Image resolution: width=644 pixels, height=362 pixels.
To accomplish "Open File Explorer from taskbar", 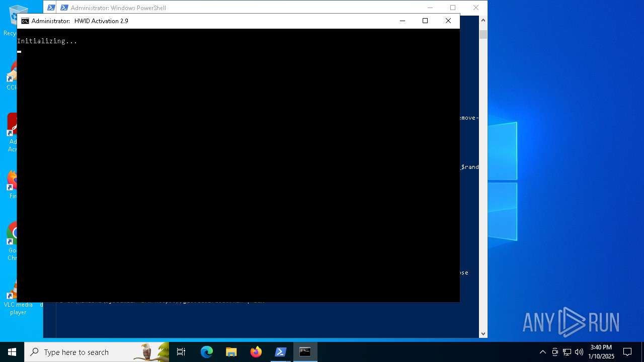I will click(231, 352).
